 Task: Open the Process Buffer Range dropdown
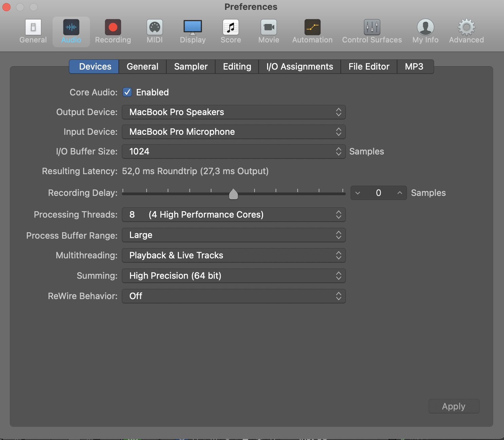(x=234, y=235)
